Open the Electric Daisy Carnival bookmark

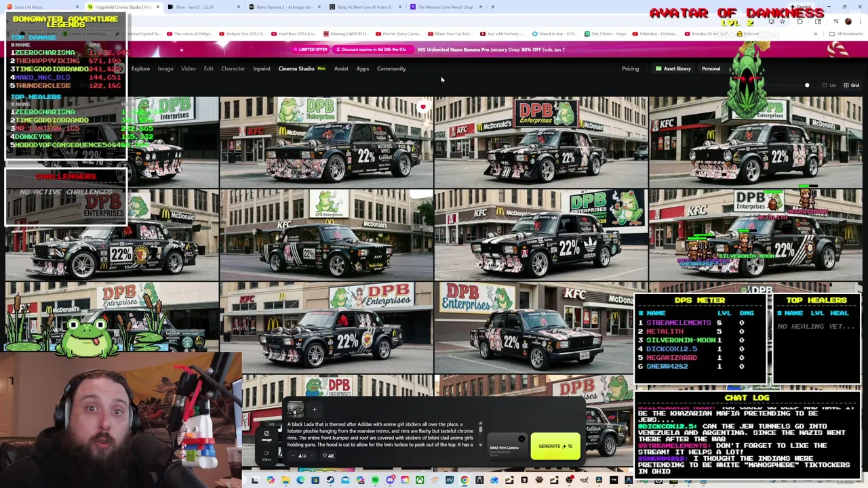pyautogui.click(x=400, y=34)
